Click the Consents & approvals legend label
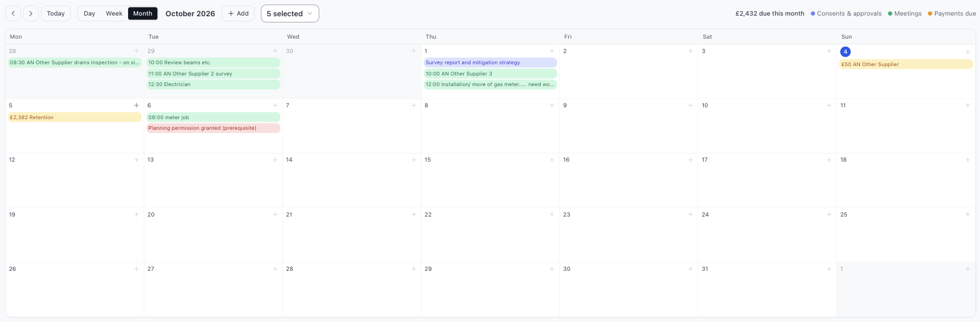This screenshot has width=980, height=322. click(x=849, y=13)
